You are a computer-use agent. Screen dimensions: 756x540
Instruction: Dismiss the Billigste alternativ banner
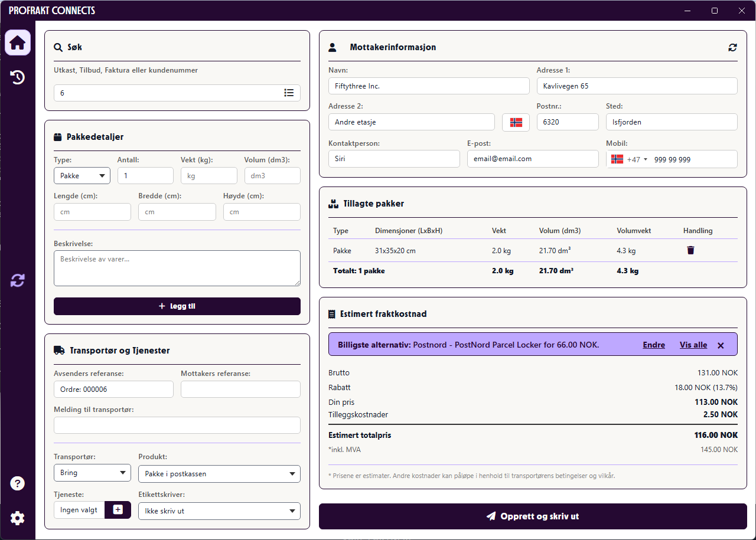tap(721, 345)
